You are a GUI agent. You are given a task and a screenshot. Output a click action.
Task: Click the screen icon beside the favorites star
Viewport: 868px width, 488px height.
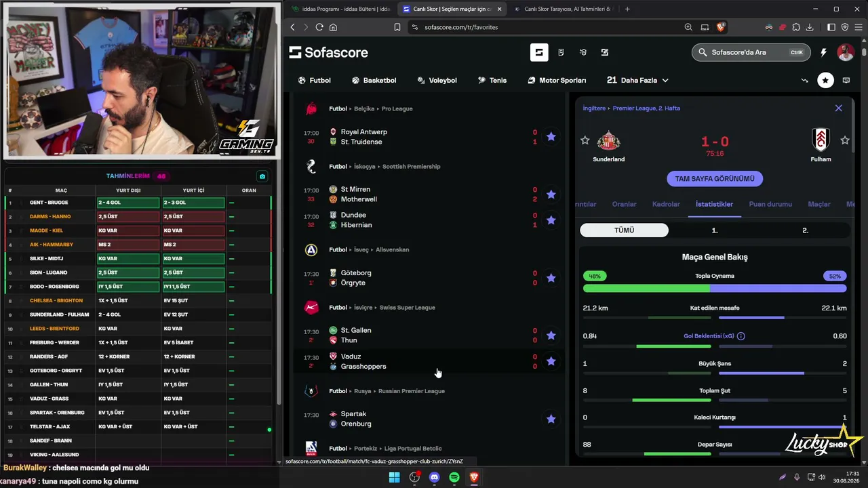pos(846,80)
